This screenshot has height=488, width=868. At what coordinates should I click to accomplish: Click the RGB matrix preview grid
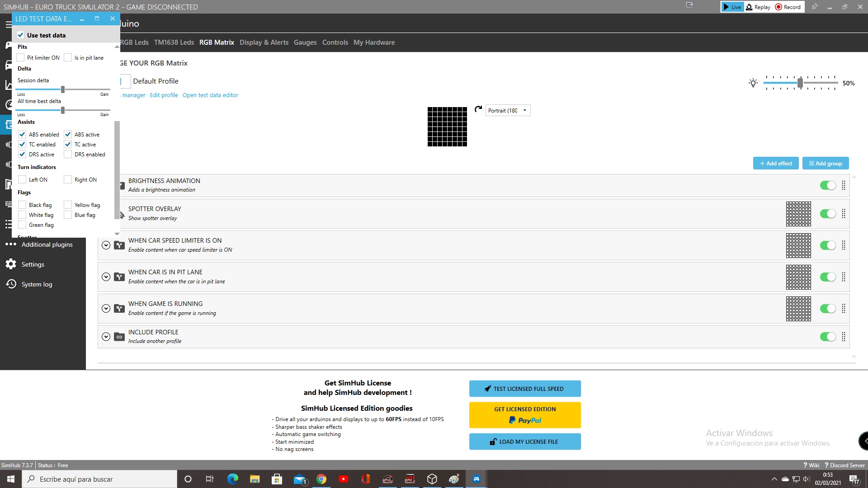pyautogui.click(x=447, y=127)
